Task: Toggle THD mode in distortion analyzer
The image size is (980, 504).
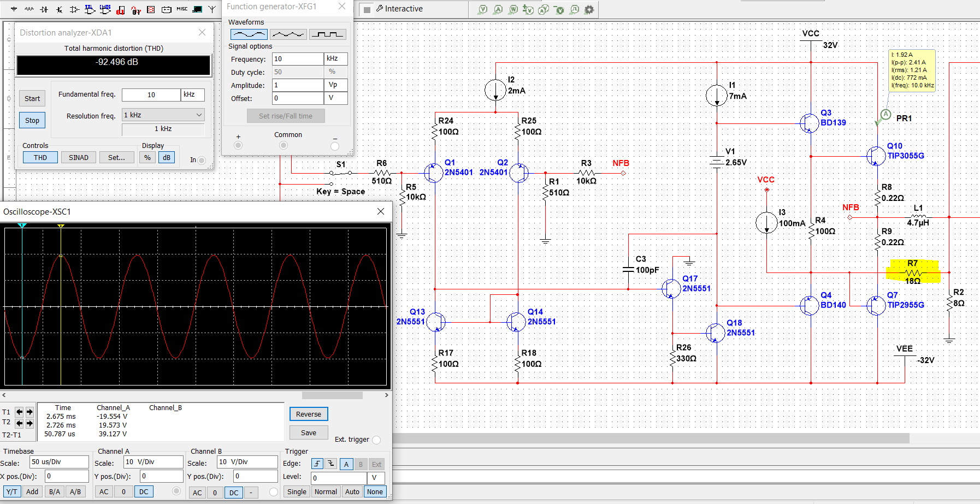Action: pos(40,157)
